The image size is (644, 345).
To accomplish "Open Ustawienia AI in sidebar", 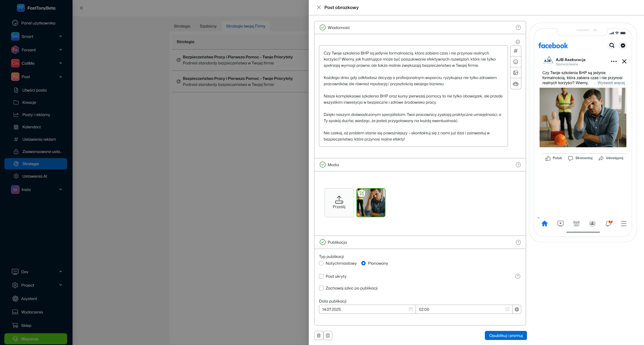I will pos(36,176).
